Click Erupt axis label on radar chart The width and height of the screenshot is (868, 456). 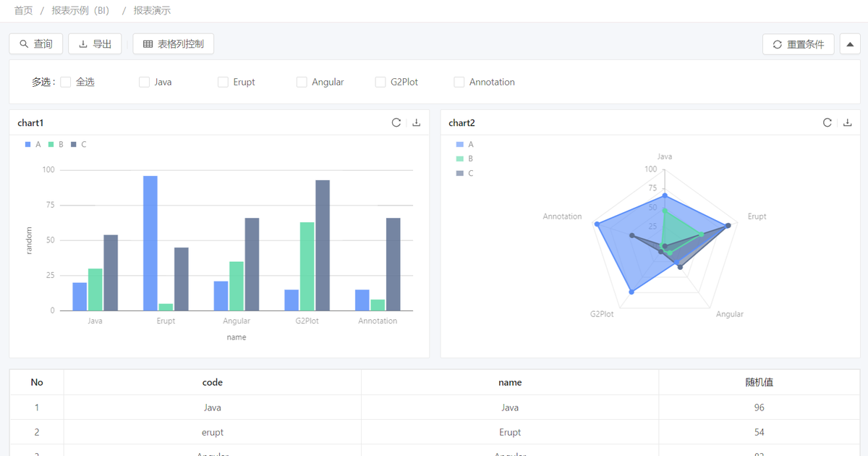point(757,216)
